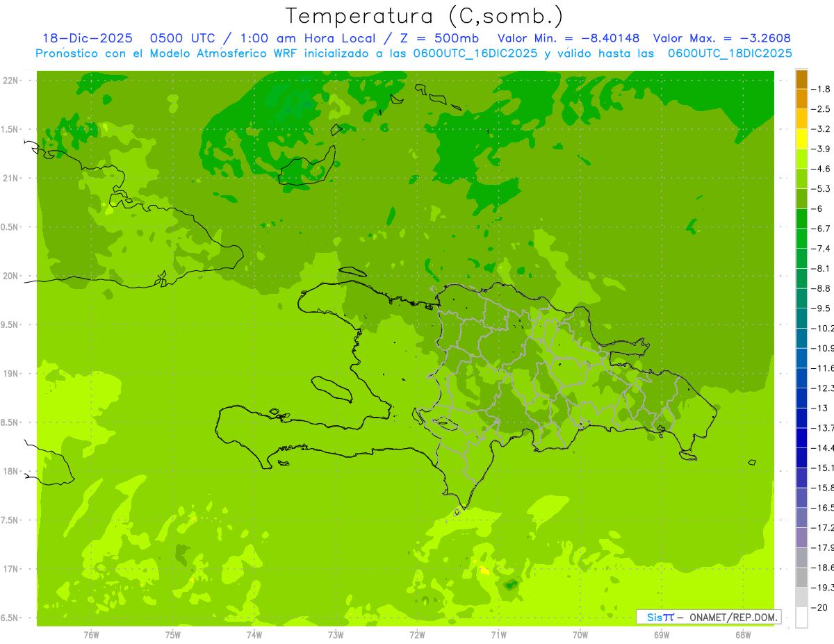Viewport: 834px width, 644px height.
Task: Pick the purple swatch between -17.2 and -17.9
Action: 801,538
